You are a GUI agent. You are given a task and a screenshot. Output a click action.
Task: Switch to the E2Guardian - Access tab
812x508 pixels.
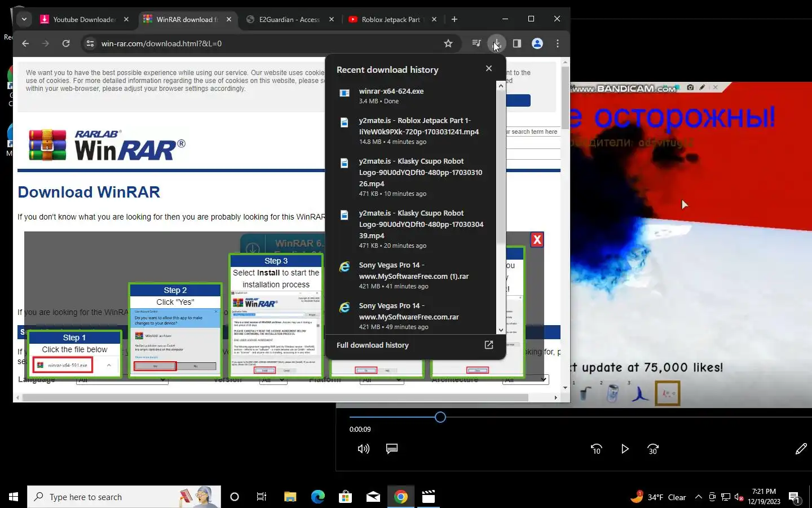[289, 19]
